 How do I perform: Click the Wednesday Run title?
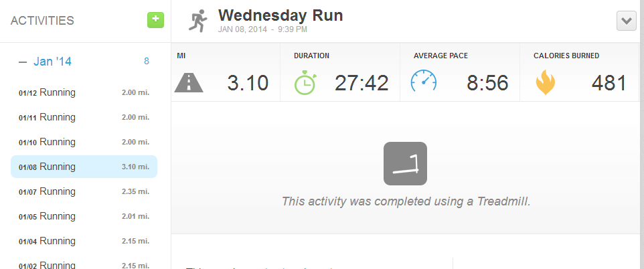[280, 15]
